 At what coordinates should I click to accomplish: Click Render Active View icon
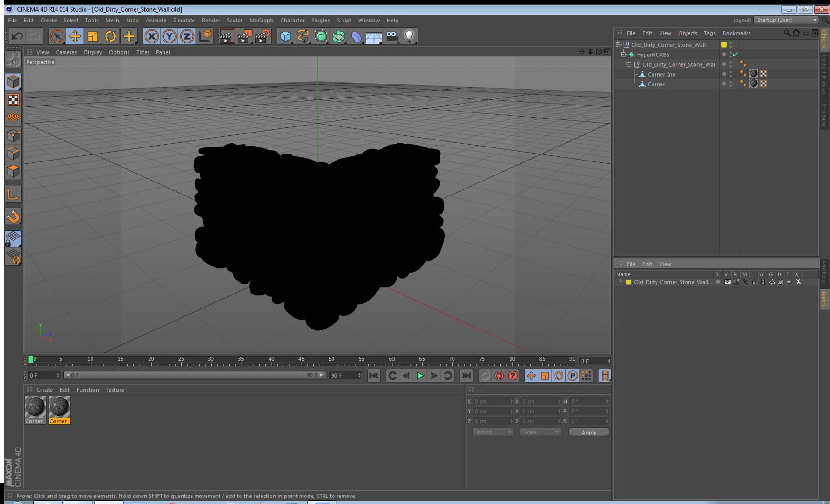pos(226,36)
